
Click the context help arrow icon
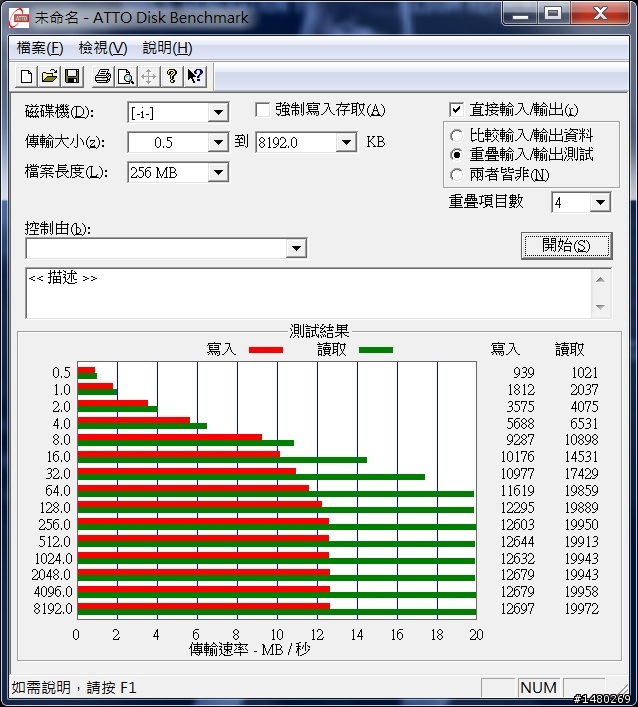pos(195,76)
